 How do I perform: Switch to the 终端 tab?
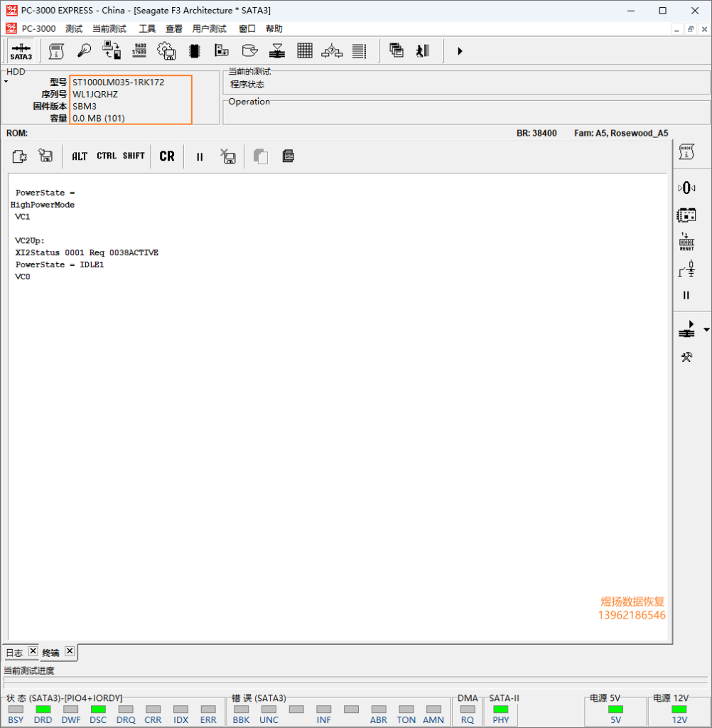(x=50, y=653)
